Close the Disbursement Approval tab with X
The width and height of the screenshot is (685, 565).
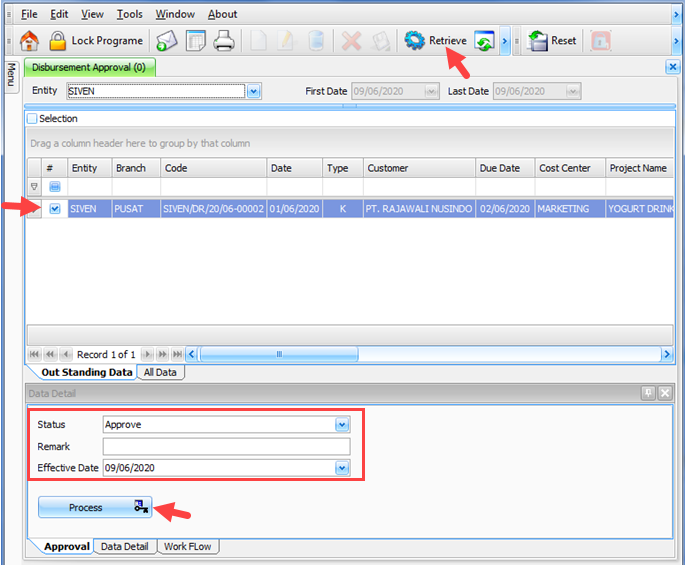tap(673, 67)
